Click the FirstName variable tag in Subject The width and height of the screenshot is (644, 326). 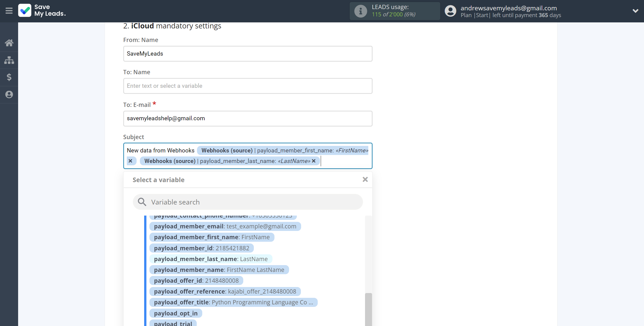click(282, 150)
